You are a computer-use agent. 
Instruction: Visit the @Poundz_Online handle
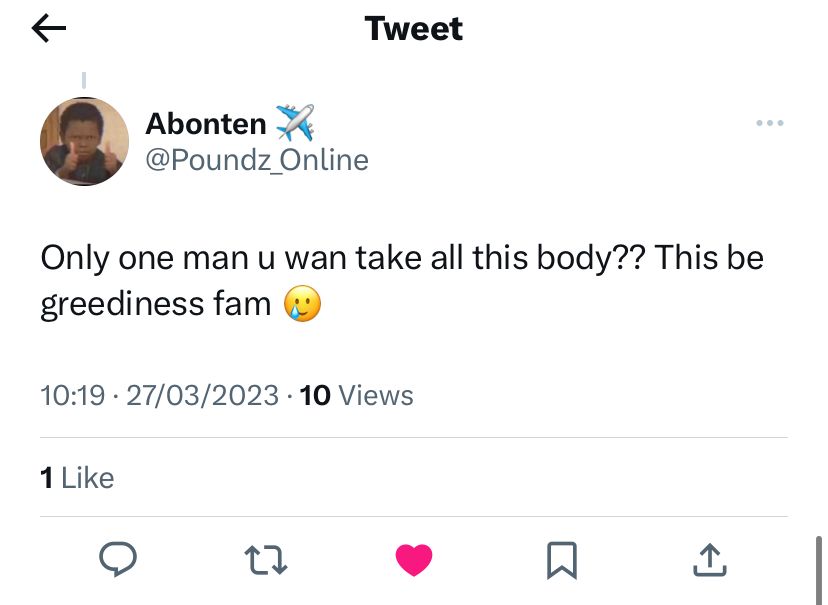257,160
